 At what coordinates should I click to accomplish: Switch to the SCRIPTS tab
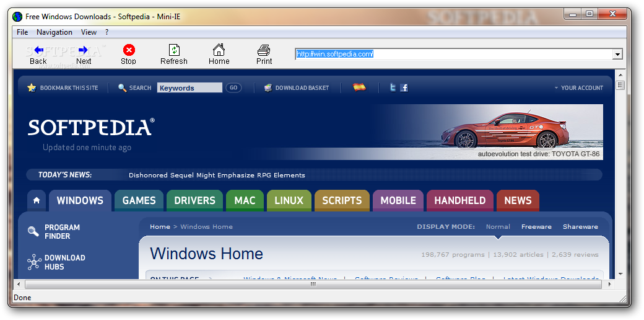point(342,200)
